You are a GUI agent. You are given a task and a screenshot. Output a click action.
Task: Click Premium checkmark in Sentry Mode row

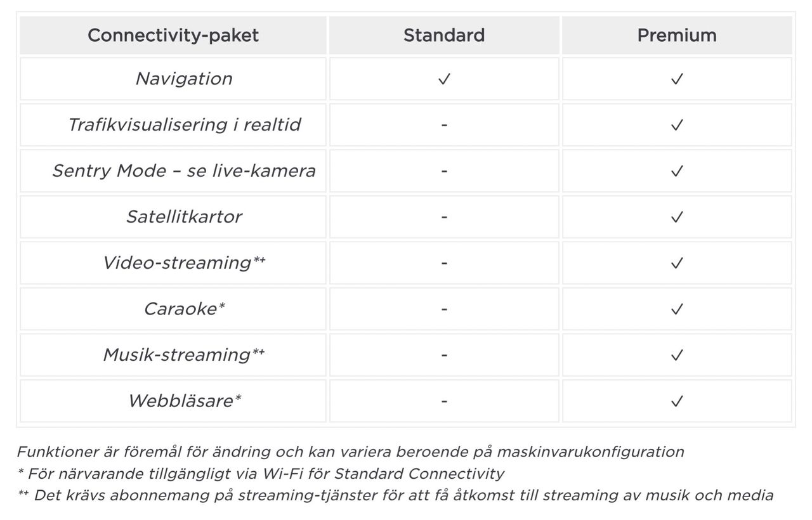677,171
